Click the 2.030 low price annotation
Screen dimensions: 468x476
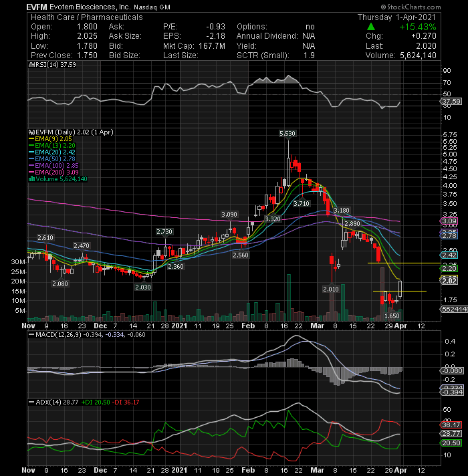click(143, 287)
